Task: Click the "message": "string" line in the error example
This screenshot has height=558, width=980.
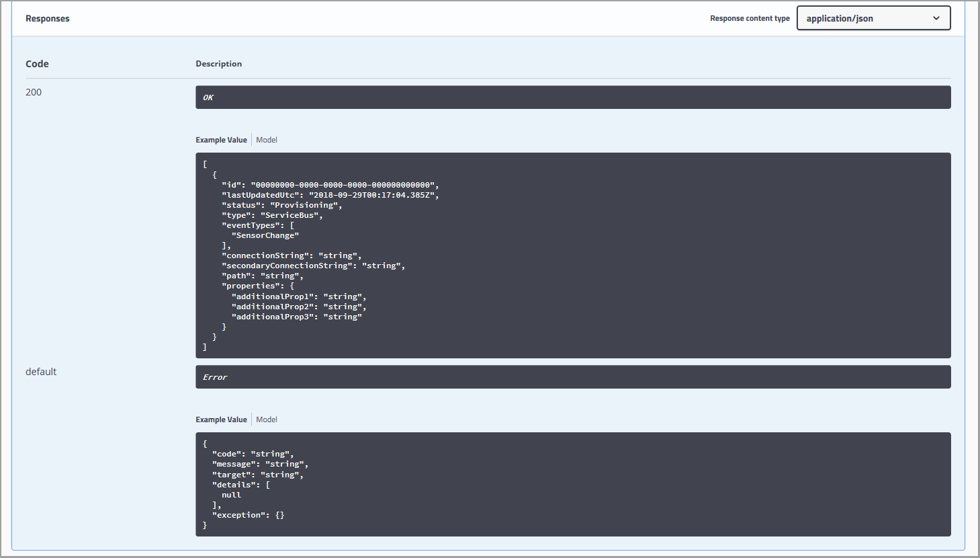Action: pos(260,464)
